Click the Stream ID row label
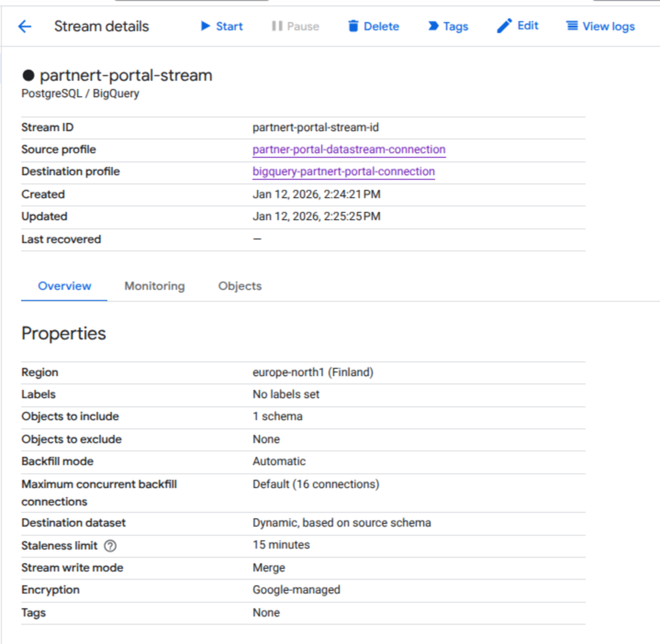Image resolution: width=660 pixels, height=644 pixels. point(47,128)
